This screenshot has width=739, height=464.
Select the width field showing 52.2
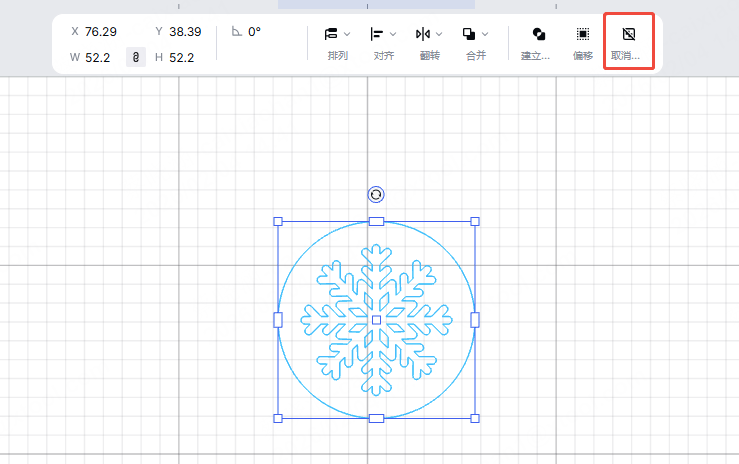pos(98,58)
